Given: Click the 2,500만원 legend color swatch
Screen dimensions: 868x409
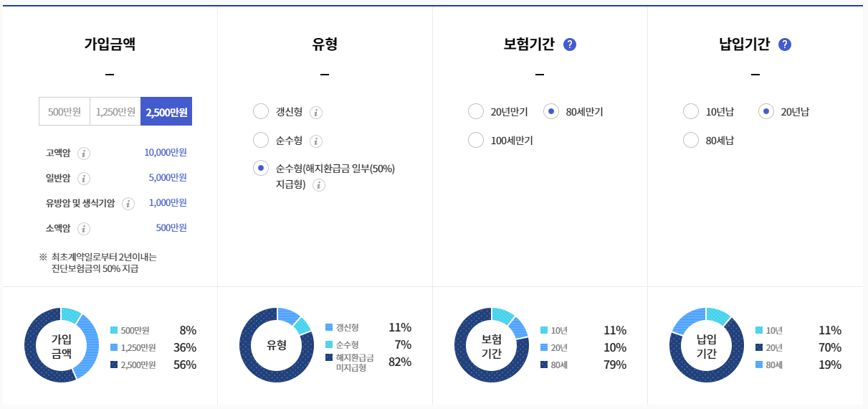Looking at the screenshot, I should pos(114,365).
